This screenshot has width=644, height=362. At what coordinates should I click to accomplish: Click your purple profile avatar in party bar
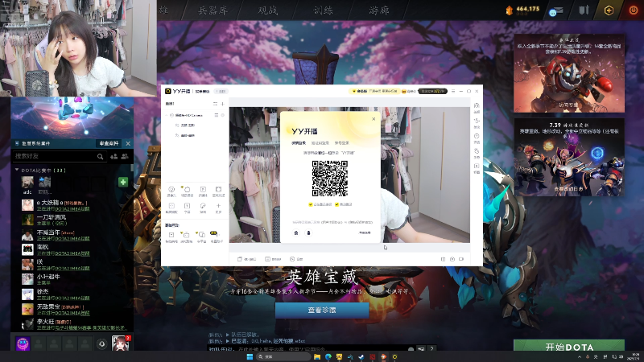pyautogui.click(x=23, y=343)
